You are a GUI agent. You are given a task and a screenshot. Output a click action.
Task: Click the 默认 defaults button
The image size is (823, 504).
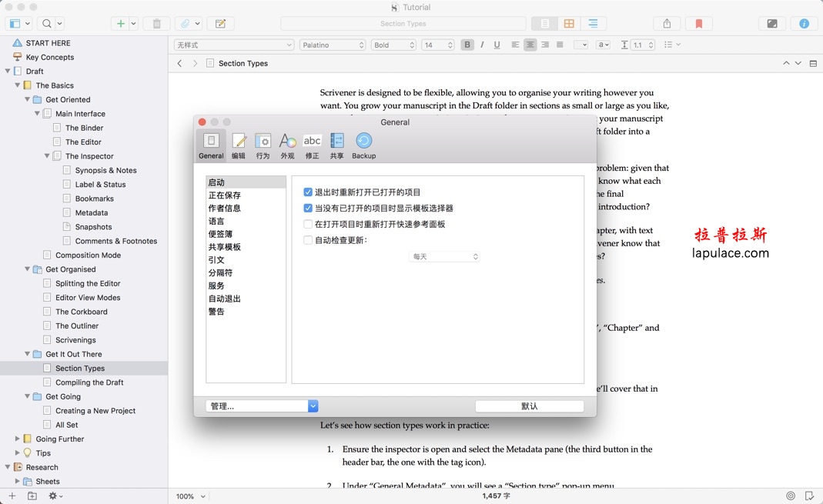click(529, 406)
